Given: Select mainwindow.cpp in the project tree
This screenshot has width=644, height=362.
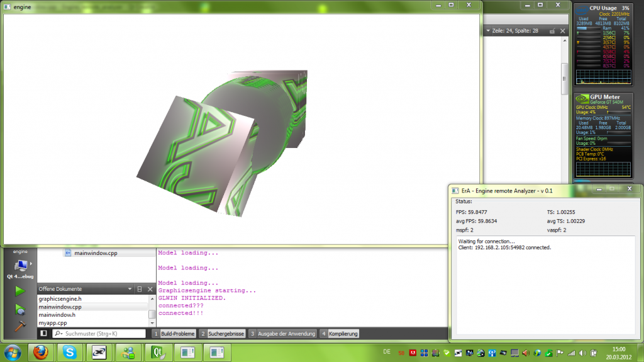Looking at the screenshot, I should [96, 253].
